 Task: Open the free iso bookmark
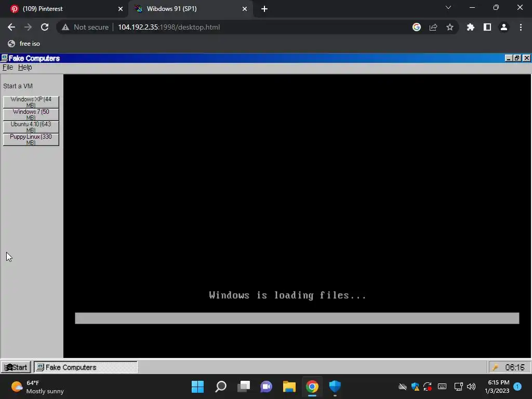pyautogui.click(x=24, y=44)
